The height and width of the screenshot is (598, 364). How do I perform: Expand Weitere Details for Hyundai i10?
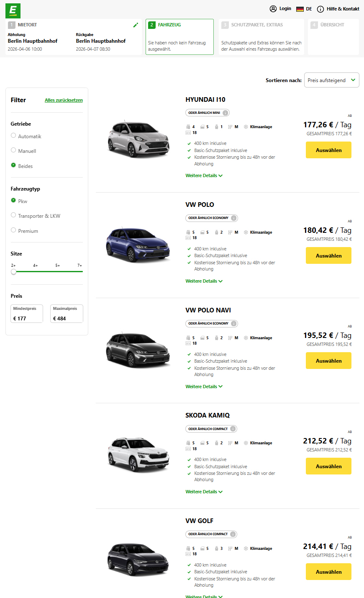pyautogui.click(x=204, y=176)
